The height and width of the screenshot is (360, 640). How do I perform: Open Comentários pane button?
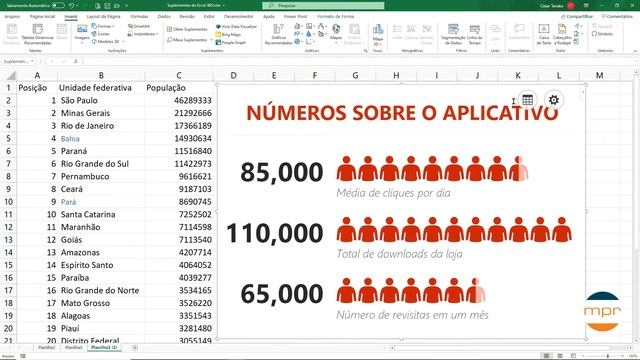tap(617, 16)
